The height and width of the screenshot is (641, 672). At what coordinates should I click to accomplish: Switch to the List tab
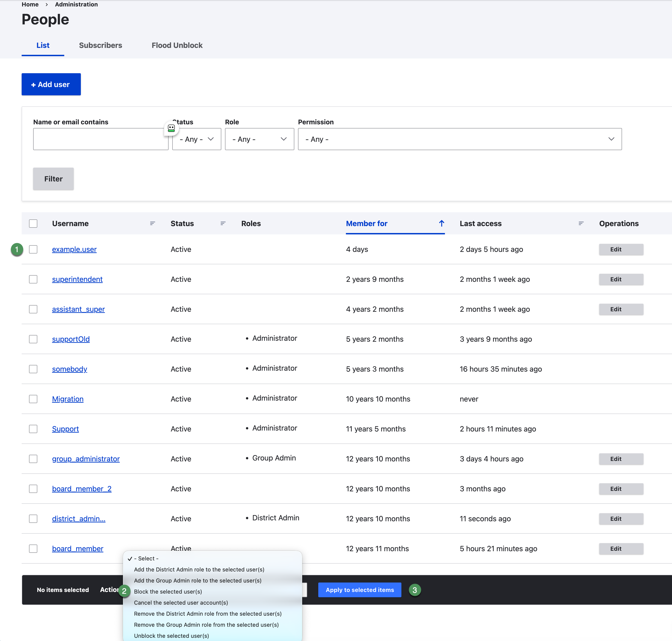(43, 45)
